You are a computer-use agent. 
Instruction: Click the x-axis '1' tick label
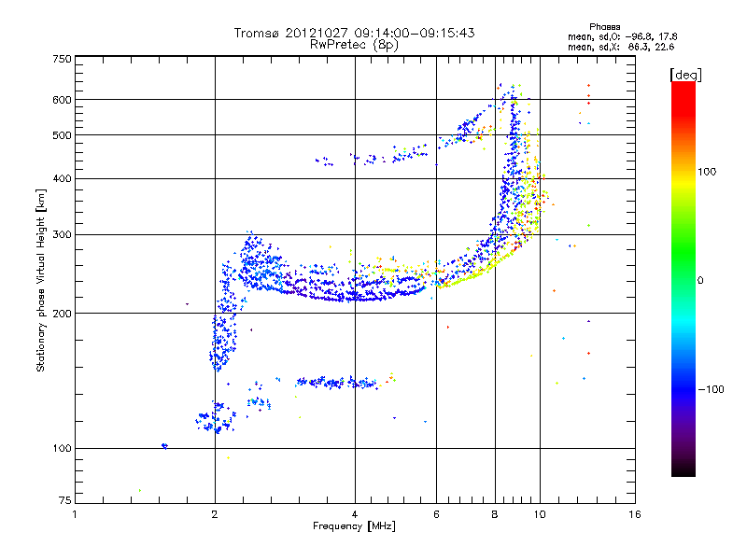[75, 514]
